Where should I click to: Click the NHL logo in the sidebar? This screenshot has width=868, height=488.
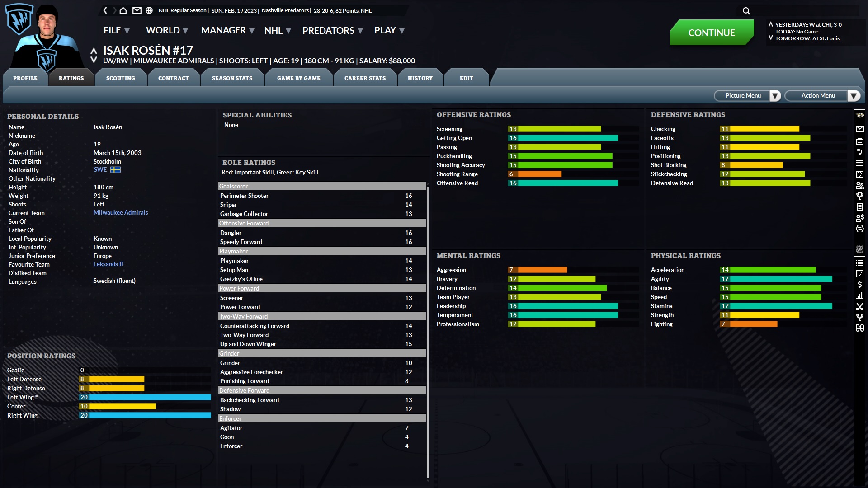coord(860,249)
